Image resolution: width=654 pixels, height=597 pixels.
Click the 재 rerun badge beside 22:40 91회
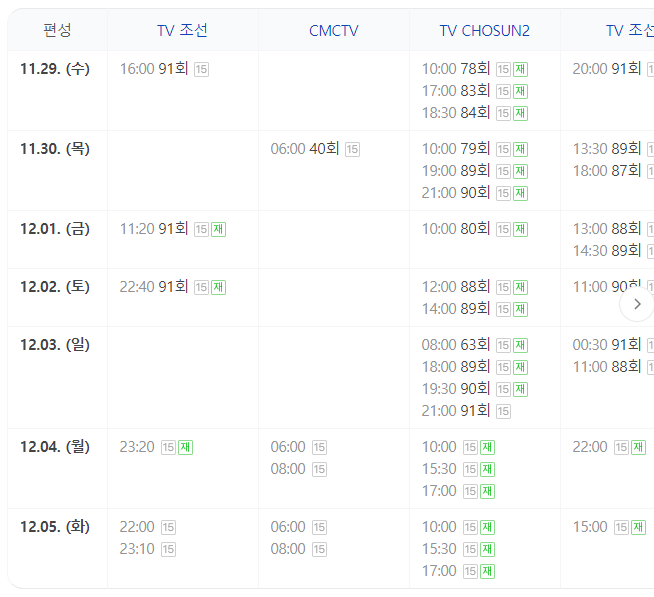219,287
